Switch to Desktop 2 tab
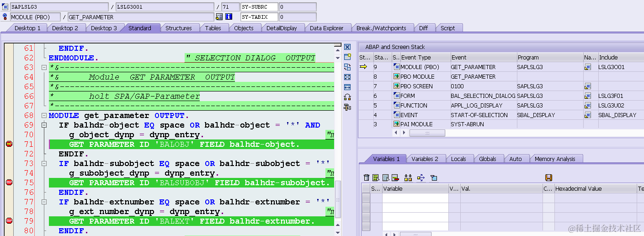The width and height of the screenshot is (644, 236). point(65,28)
